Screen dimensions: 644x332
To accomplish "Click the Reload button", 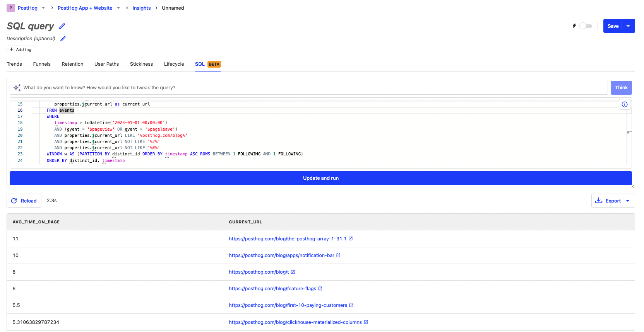I will pos(24,201).
